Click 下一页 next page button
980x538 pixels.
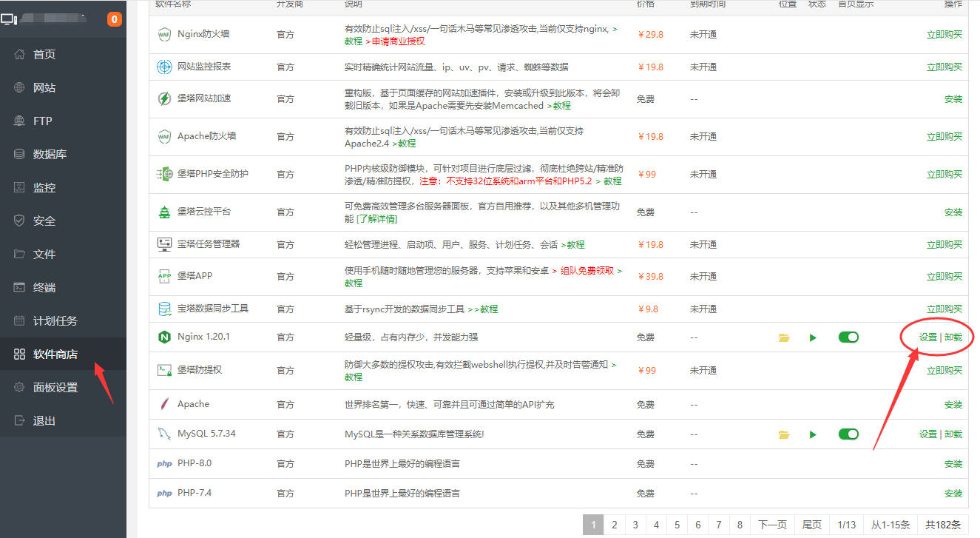coord(772,525)
